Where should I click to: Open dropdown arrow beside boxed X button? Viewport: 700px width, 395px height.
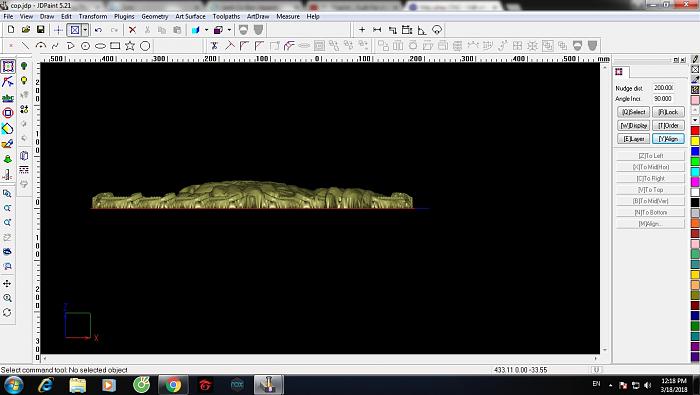(85, 30)
